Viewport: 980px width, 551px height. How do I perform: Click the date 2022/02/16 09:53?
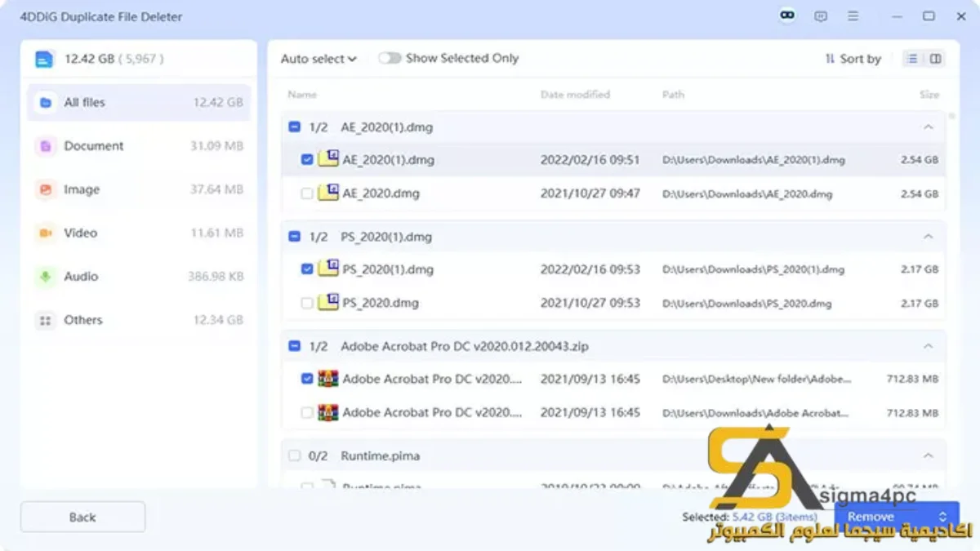click(590, 269)
